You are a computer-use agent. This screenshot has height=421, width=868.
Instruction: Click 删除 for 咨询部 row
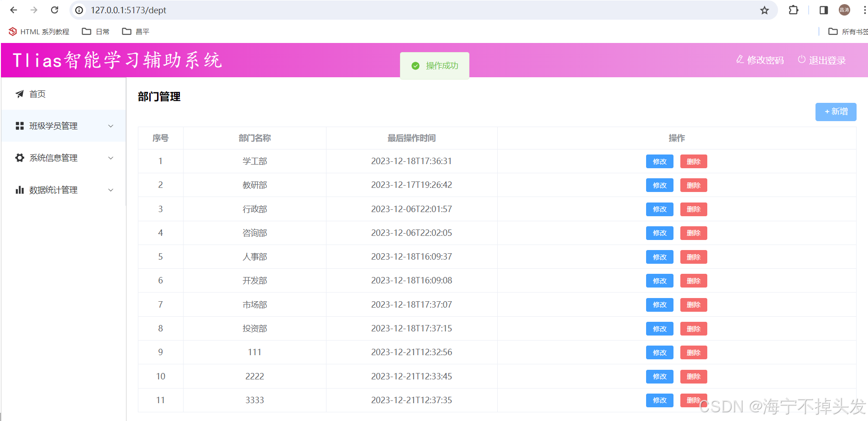point(694,233)
